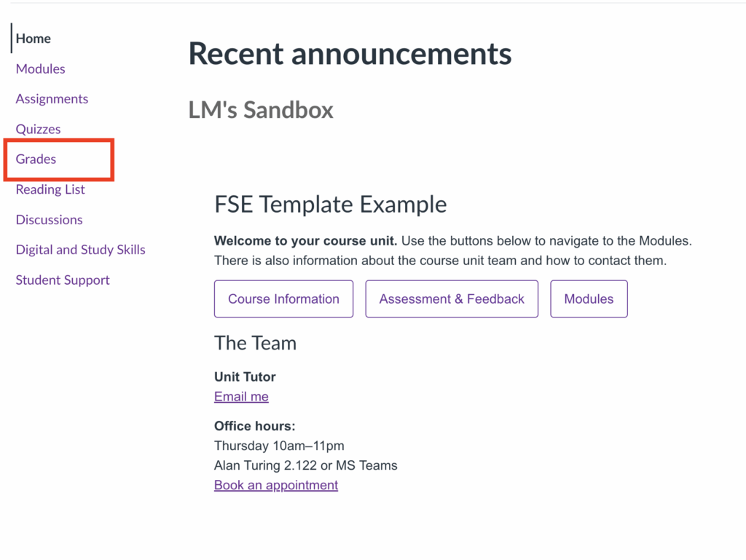Image resolution: width=746 pixels, height=560 pixels.
Task: Click the LM's Sandbox title
Action: pos(261,110)
